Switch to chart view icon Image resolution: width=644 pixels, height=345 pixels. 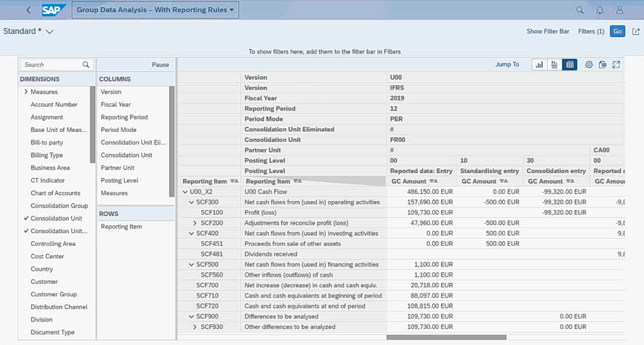(539, 64)
